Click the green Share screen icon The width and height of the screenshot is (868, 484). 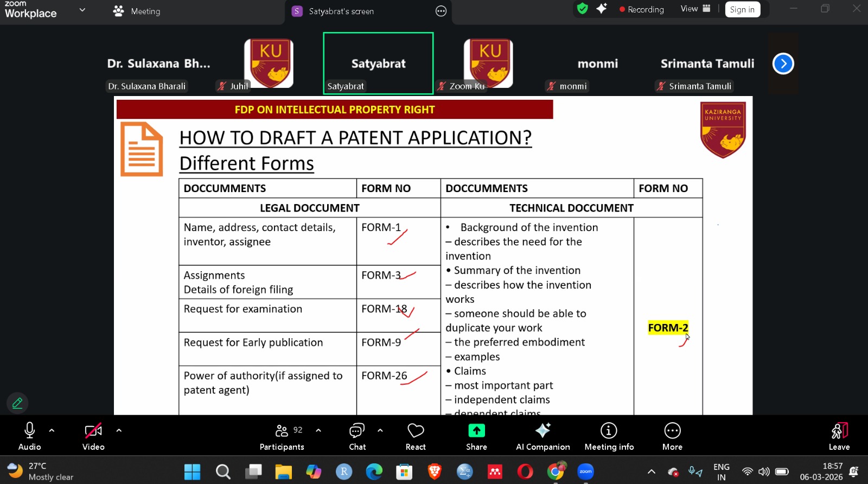[476, 430]
